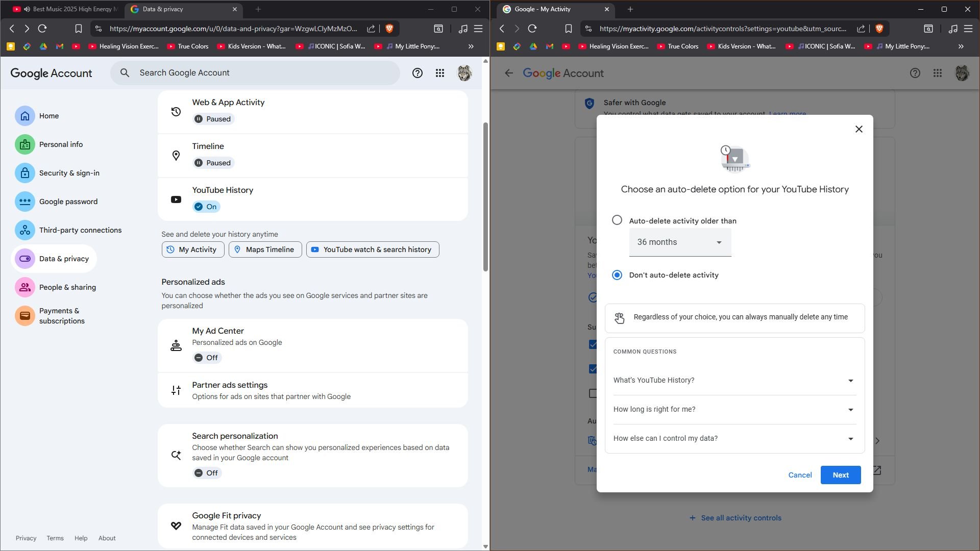The width and height of the screenshot is (980, 551).
Task: Open YouTube watch & search history
Action: pos(373,249)
